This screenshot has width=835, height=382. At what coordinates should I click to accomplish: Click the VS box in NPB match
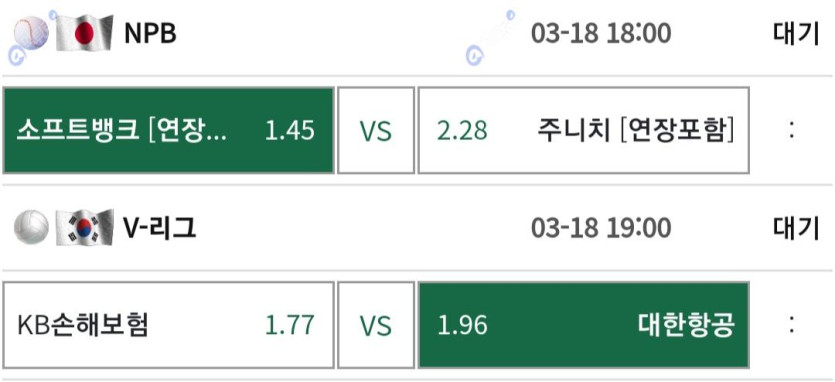[376, 131]
